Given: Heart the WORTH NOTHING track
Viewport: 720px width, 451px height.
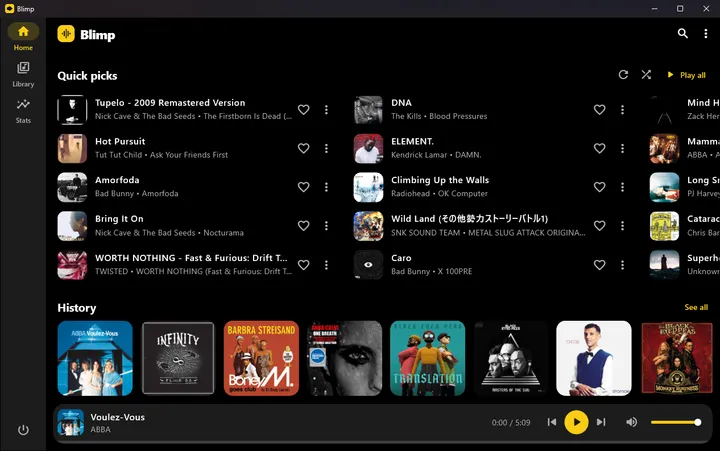Looking at the screenshot, I should tap(304, 265).
